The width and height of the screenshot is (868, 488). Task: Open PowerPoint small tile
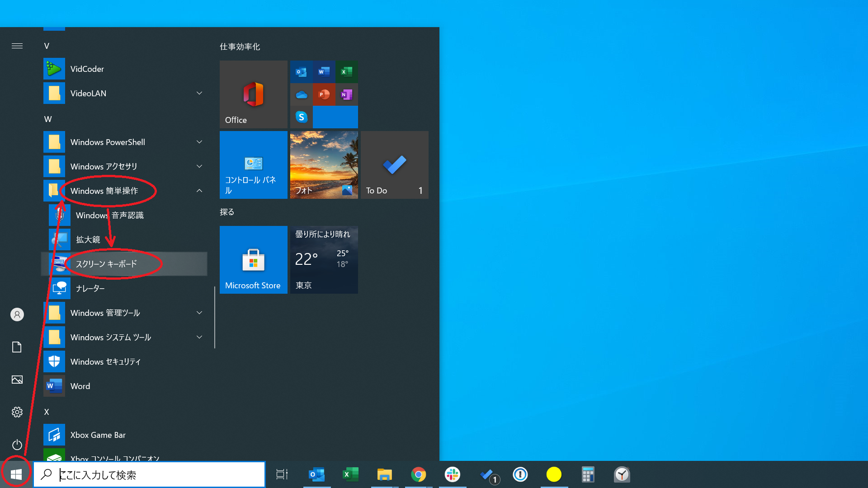click(324, 94)
